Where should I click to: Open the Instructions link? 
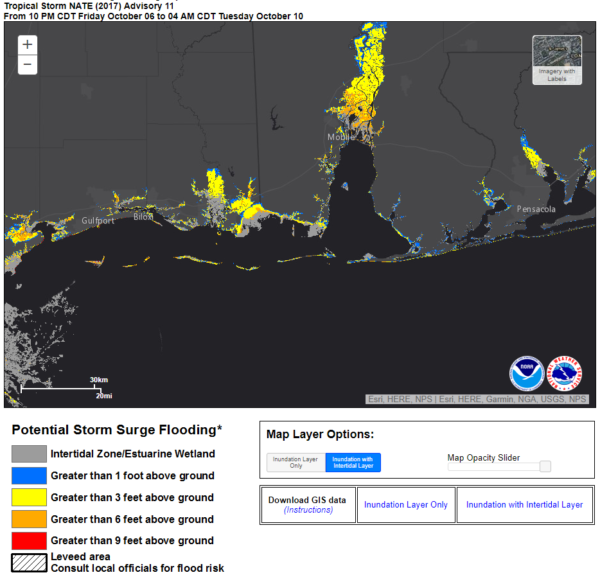pyautogui.click(x=308, y=511)
